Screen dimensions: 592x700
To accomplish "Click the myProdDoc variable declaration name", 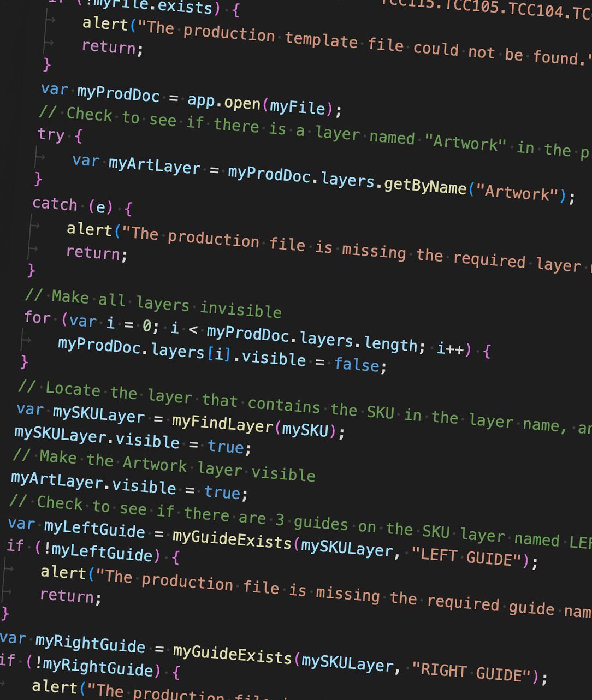I will [x=118, y=93].
